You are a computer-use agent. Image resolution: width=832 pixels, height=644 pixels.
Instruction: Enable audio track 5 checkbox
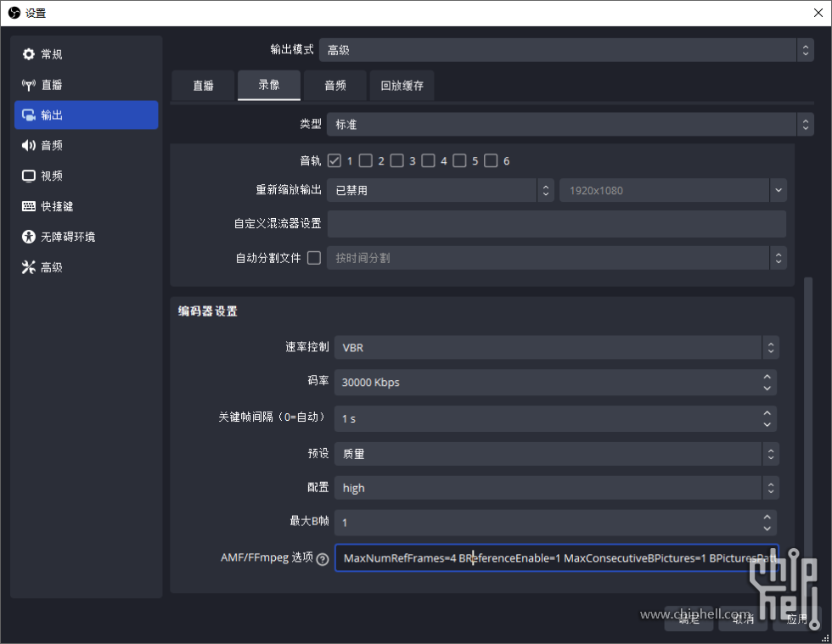click(x=459, y=160)
